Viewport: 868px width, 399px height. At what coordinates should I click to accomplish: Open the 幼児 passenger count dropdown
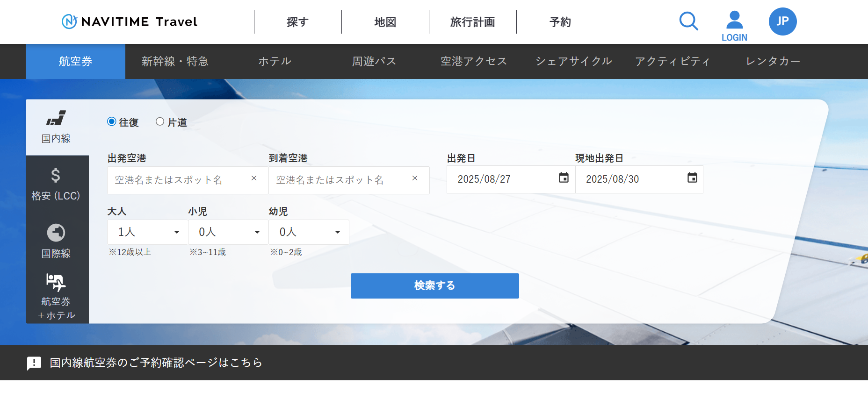(x=309, y=232)
